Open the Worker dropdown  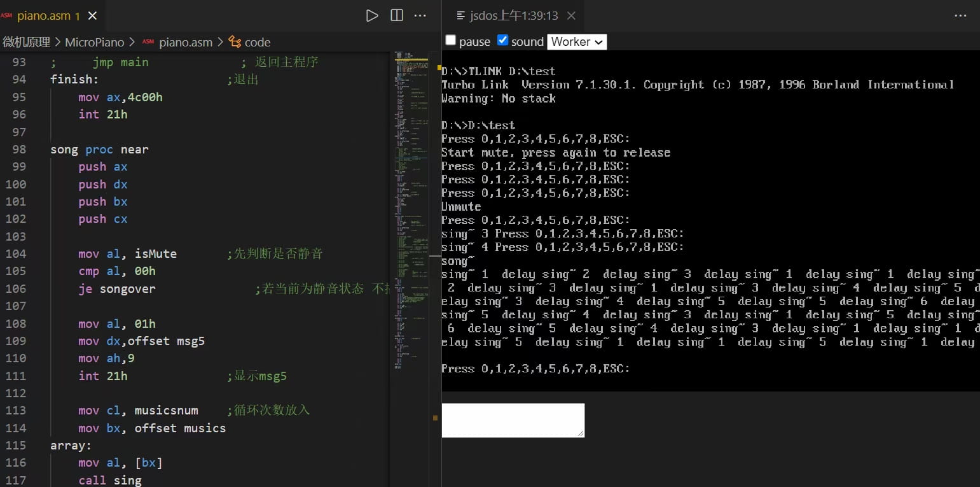click(x=577, y=41)
